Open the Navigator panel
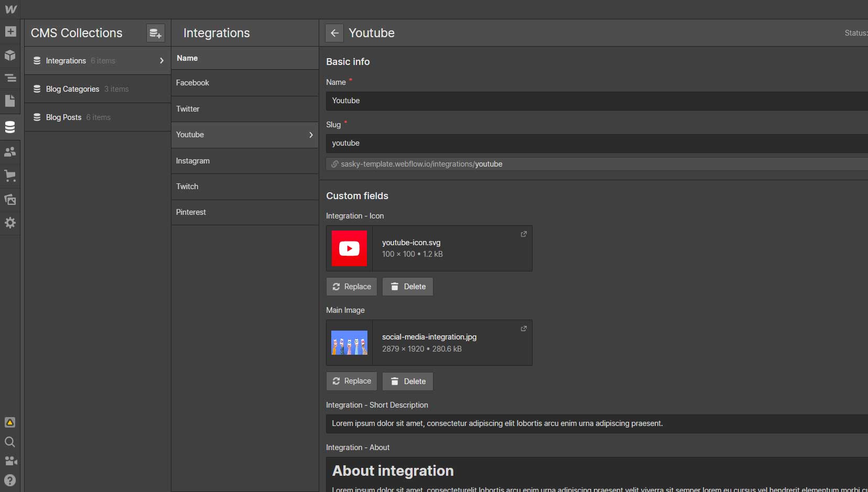Viewport: 868px width, 492px height. [x=10, y=78]
